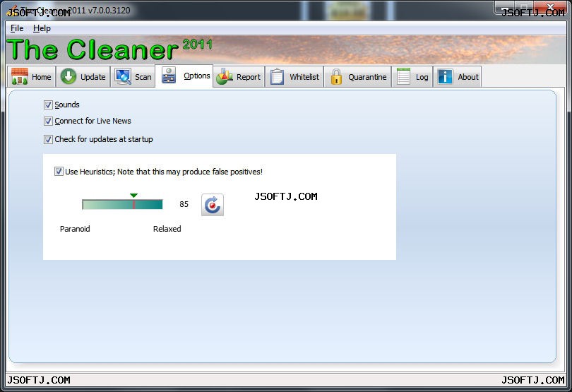Click the heuristics value 85
The width and height of the screenshot is (572, 392).
tap(184, 204)
